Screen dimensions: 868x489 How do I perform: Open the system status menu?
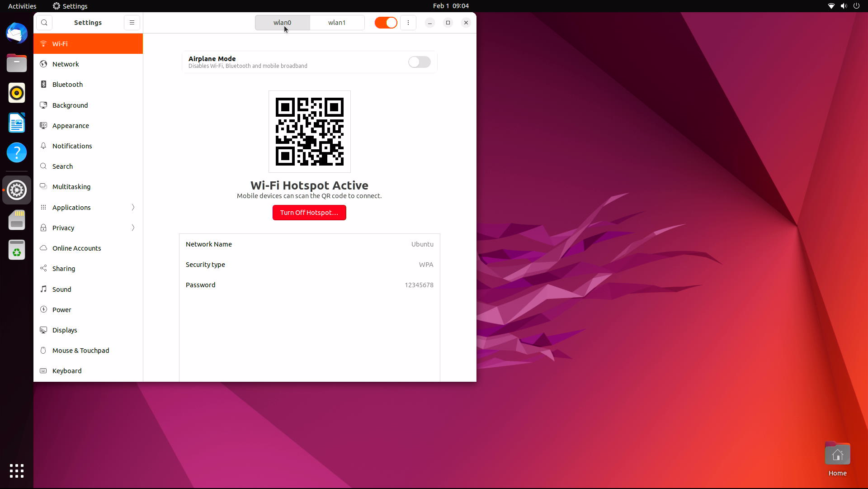(844, 6)
